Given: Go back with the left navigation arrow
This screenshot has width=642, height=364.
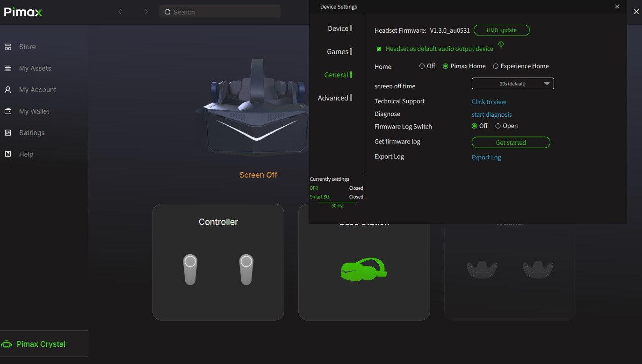Looking at the screenshot, I should [120, 12].
